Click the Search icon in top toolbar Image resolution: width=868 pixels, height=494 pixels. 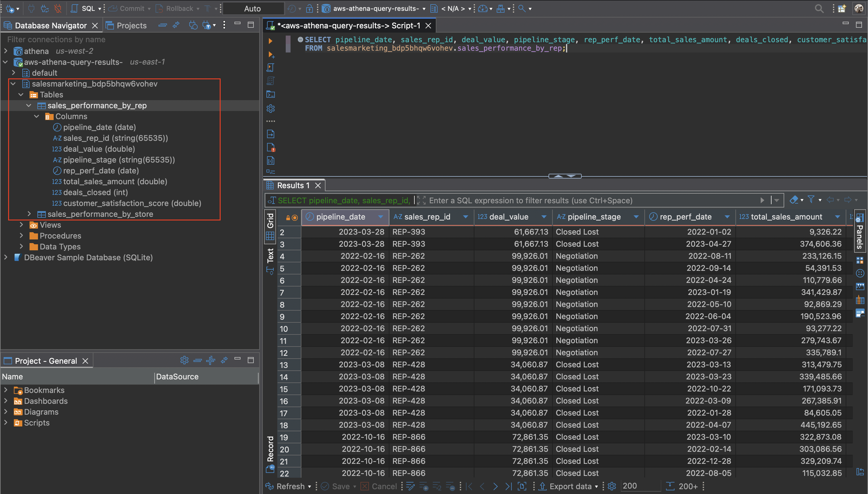(819, 8)
